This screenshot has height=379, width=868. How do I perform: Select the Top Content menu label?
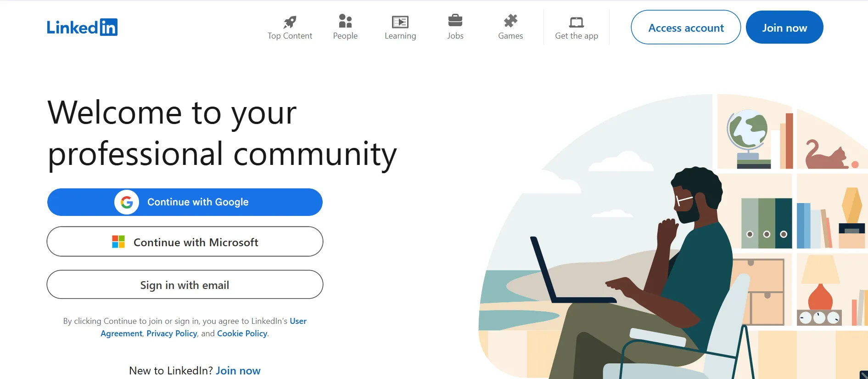click(x=290, y=36)
